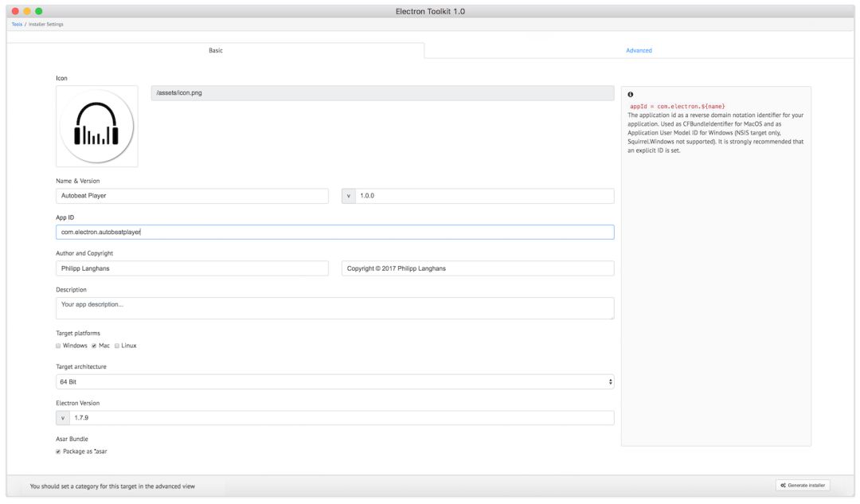Maximize the window with green button
Viewport: 860px width, 504px height.
(x=38, y=11)
